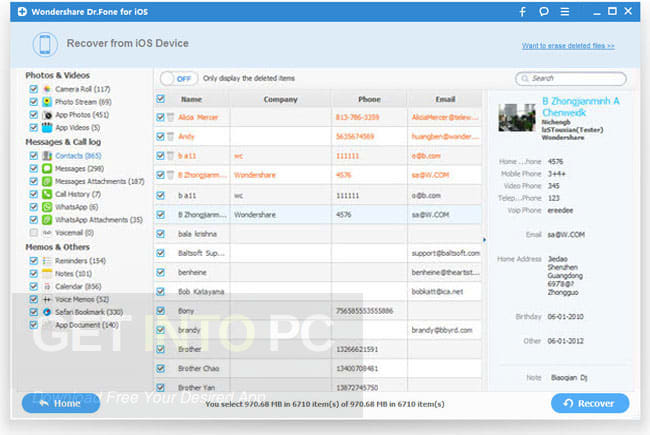This screenshot has height=435, width=650.
Task: Uncheck the Brother Chao row checkbox
Action: pos(160,368)
